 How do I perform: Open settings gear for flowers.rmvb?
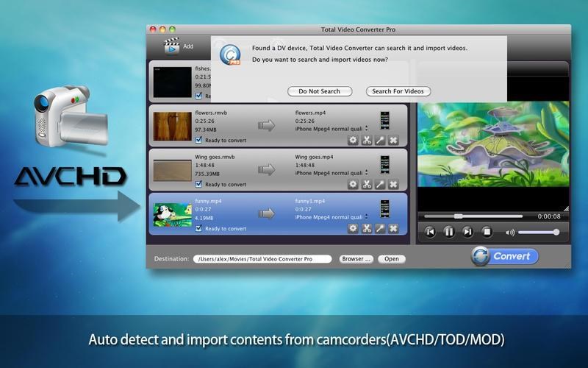[x=353, y=140]
